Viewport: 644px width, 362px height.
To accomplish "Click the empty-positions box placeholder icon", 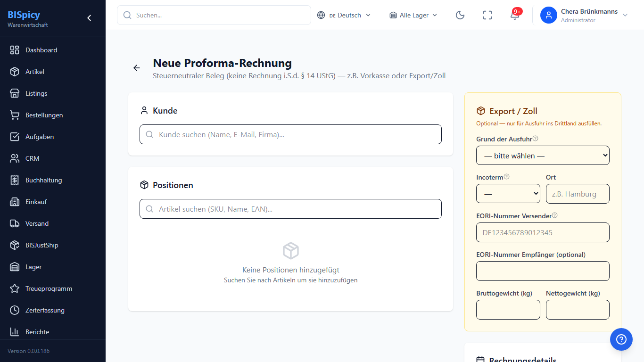I will click(x=291, y=251).
